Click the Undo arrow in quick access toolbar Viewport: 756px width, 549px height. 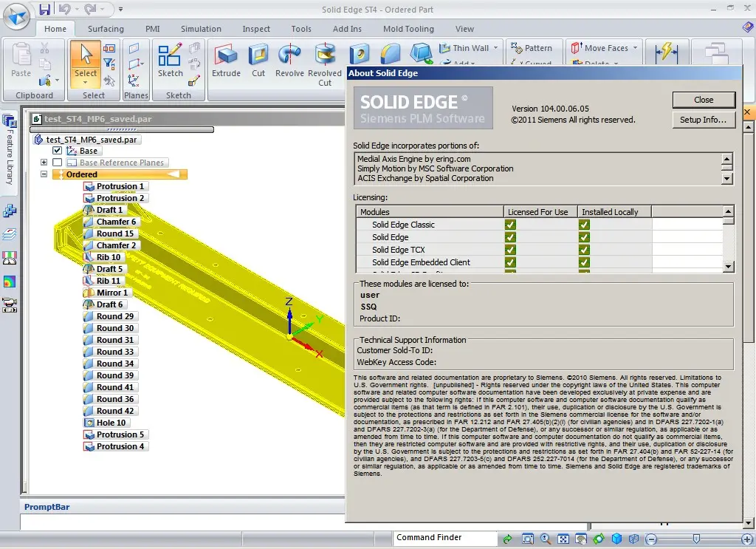(x=64, y=9)
